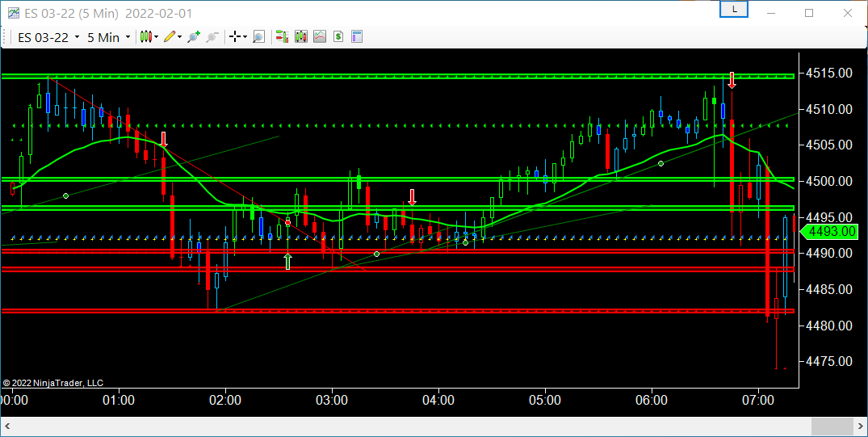Screen dimensions: 868x437
Task: Select the red horizontal line near 4488
Action: (397, 269)
